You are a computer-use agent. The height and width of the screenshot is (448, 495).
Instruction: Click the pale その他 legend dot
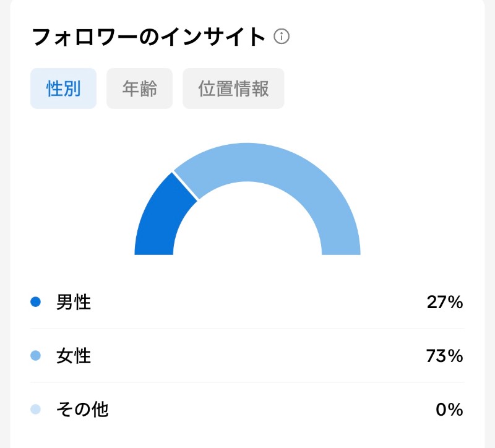pyautogui.click(x=35, y=409)
